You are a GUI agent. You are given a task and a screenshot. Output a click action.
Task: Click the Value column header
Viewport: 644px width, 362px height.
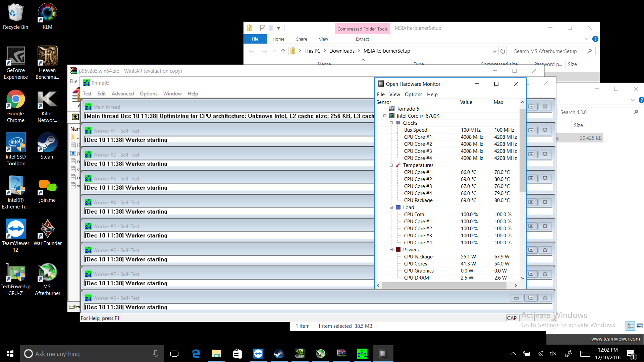pos(475,102)
